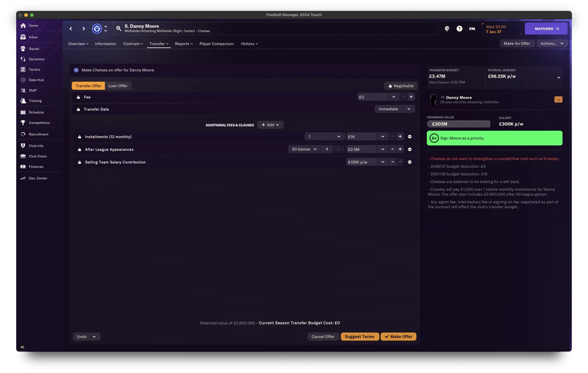The image size is (588, 373).
Task: Open the Player Comparison tab
Action: (216, 44)
